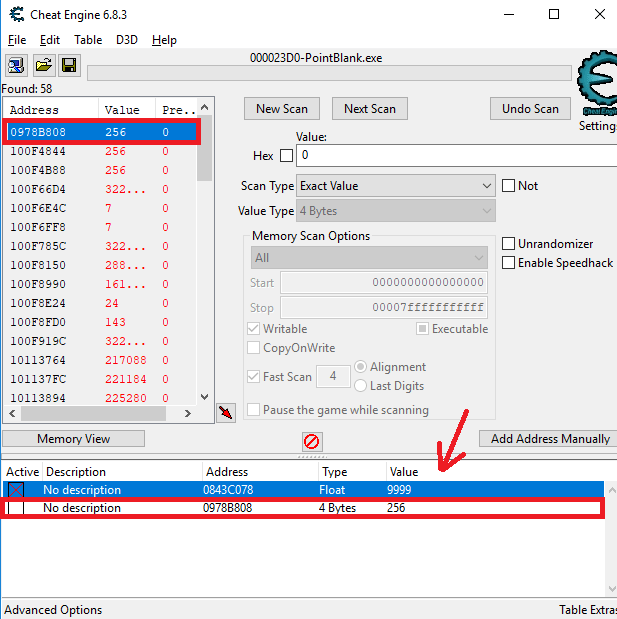This screenshot has width=617, height=619.
Task: Click the results horizontal scroll right arrow
Action: (188, 413)
